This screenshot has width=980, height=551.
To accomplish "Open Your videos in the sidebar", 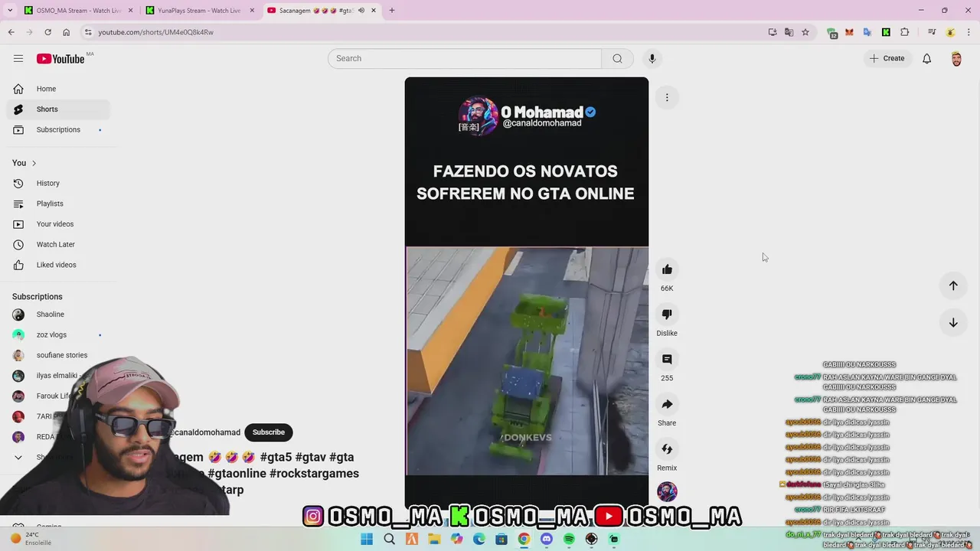I will 58,224.
